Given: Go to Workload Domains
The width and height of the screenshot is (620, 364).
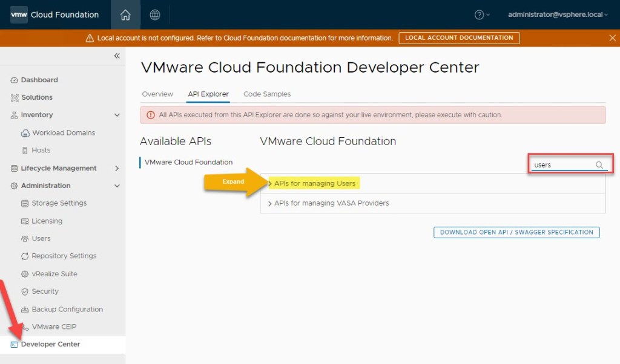Looking at the screenshot, I should (x=63, y=132).
